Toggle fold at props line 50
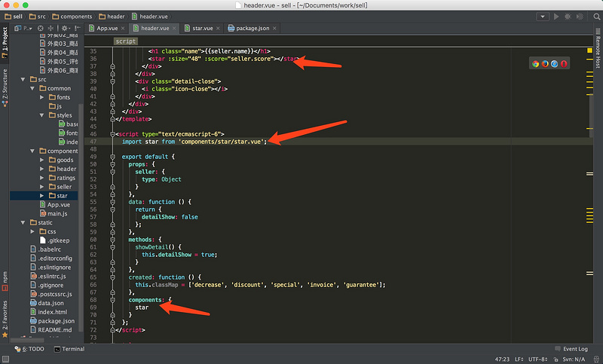 pos(112,164)
